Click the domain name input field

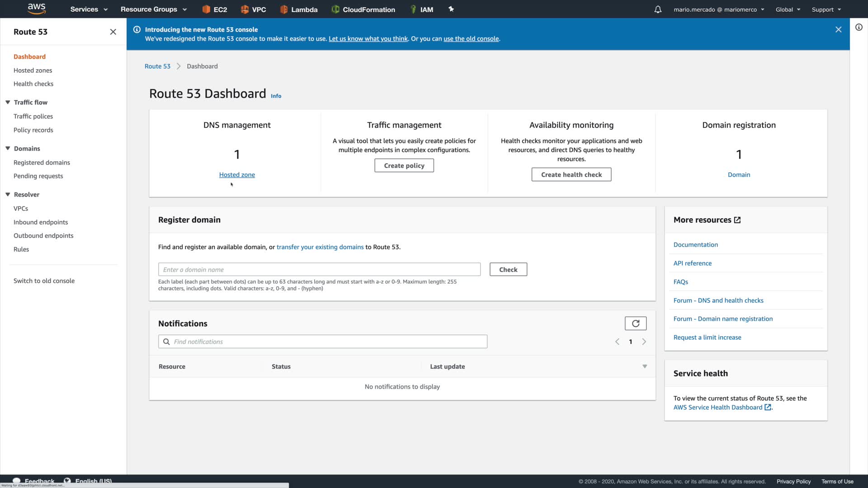coord(319,270)
